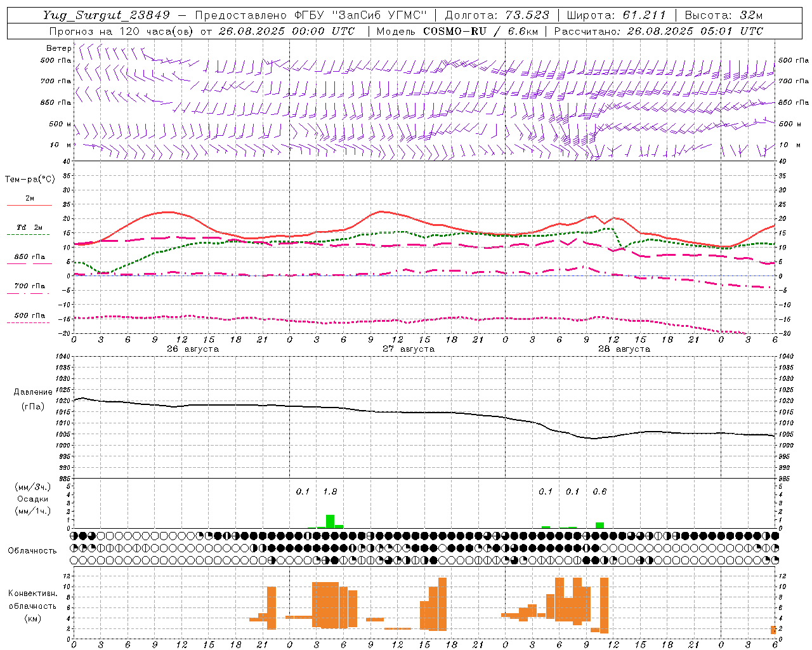Click the 500 м wind level label on left
Viewport: 812px width, 650px height.
tap(60, 124)
